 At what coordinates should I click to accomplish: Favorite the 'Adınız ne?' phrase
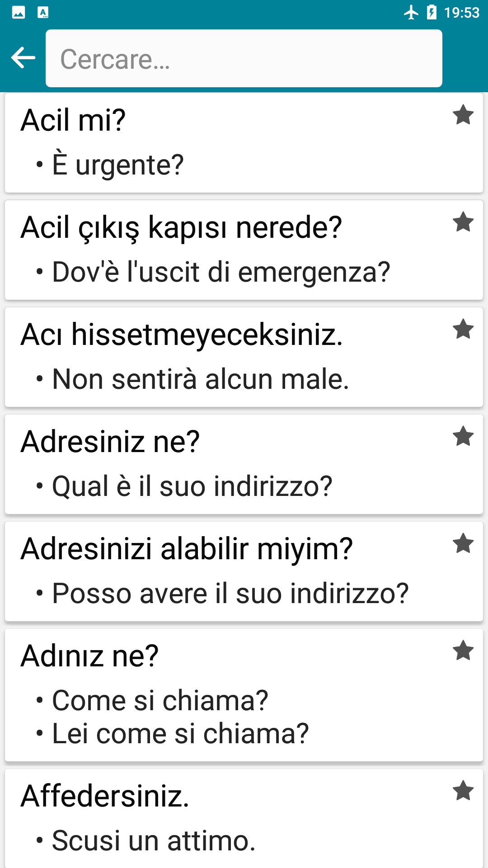(463, 651)
